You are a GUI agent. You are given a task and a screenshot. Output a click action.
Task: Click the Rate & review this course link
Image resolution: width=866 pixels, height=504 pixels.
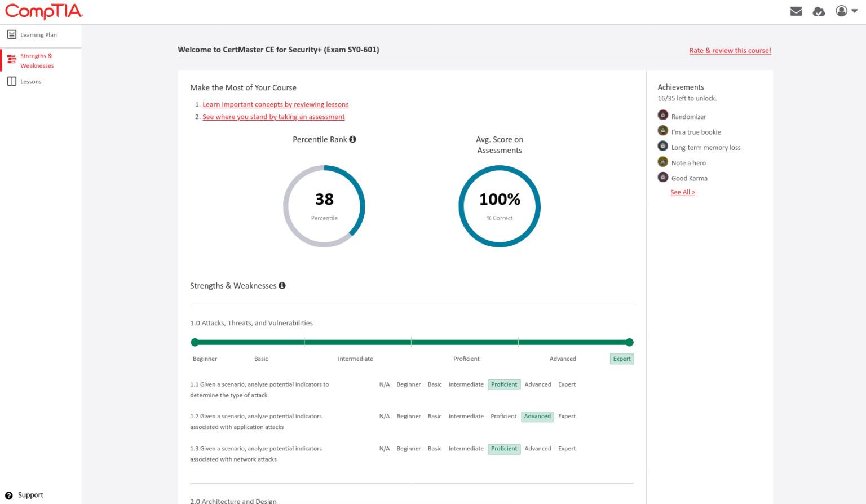(730, 51)
